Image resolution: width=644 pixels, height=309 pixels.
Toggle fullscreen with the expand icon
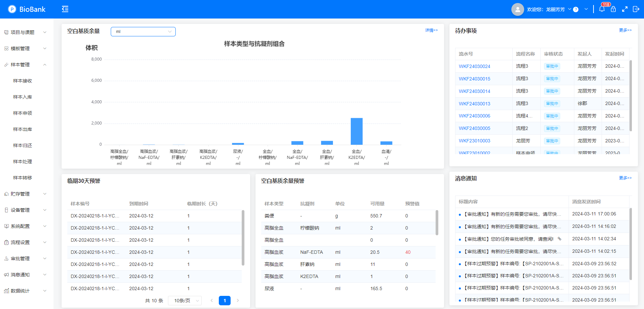click(x=625, y=9)
